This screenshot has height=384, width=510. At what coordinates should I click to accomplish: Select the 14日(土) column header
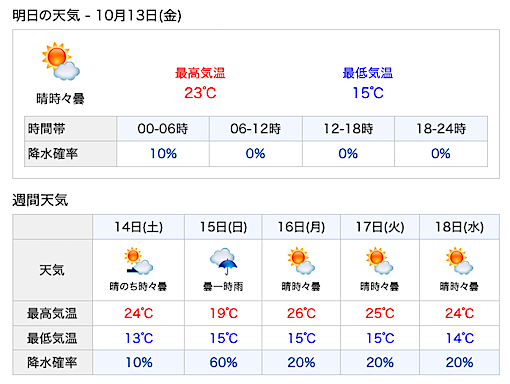(x=138, y=227)
